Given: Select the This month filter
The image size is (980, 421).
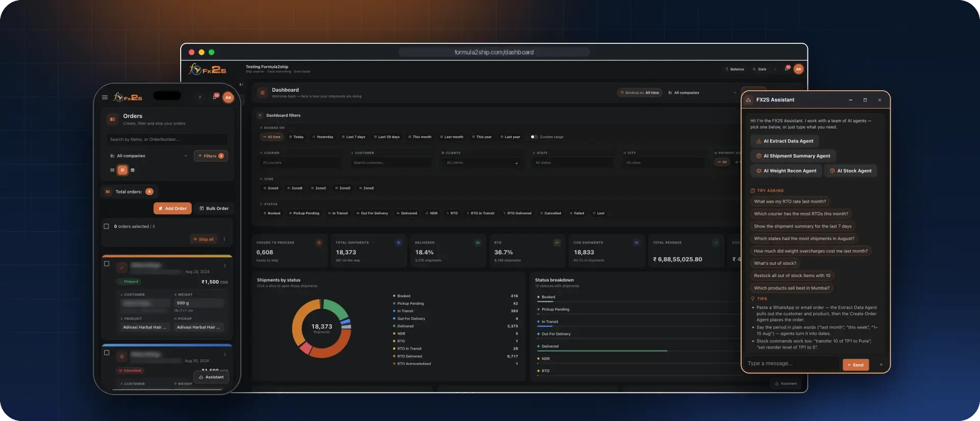Looking at the screenshot, I should click(x=420, y=137).
